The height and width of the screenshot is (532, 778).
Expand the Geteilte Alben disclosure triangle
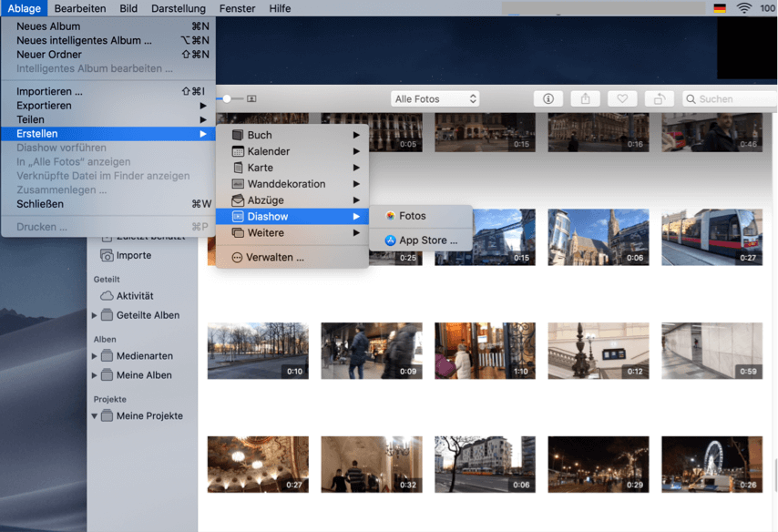95,316
